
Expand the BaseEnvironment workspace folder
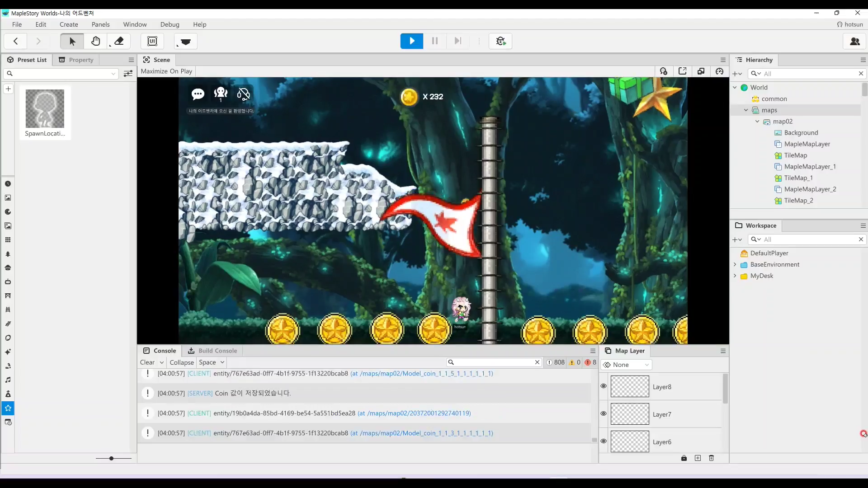tap(735, 264)
